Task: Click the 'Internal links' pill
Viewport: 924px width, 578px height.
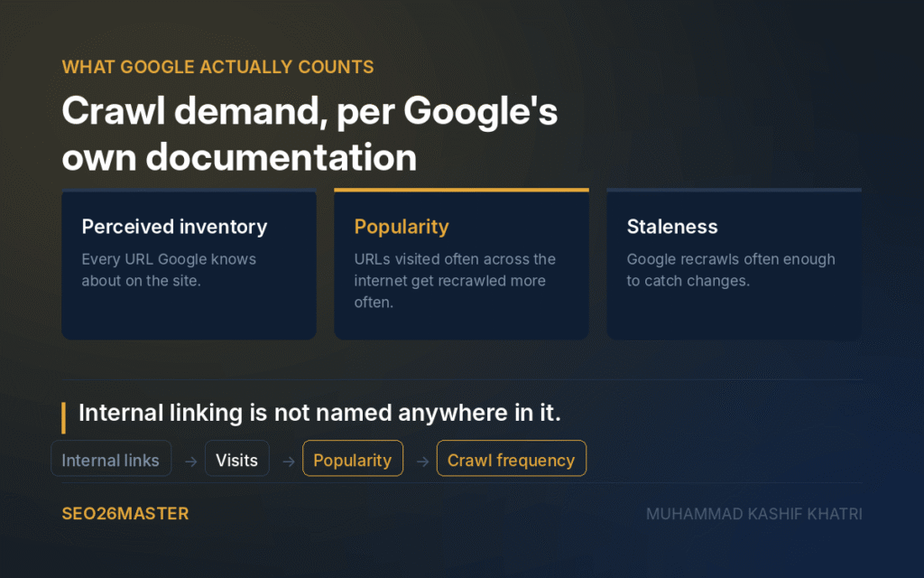Action: pos(111,458)
